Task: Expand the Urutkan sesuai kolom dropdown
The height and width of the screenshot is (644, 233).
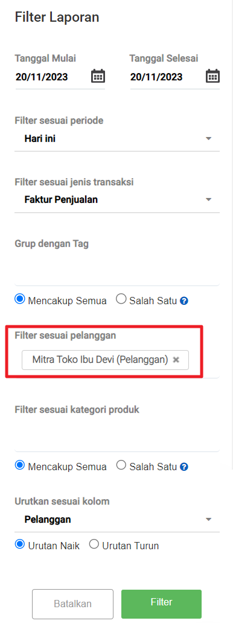Action: tap(117, 520)
